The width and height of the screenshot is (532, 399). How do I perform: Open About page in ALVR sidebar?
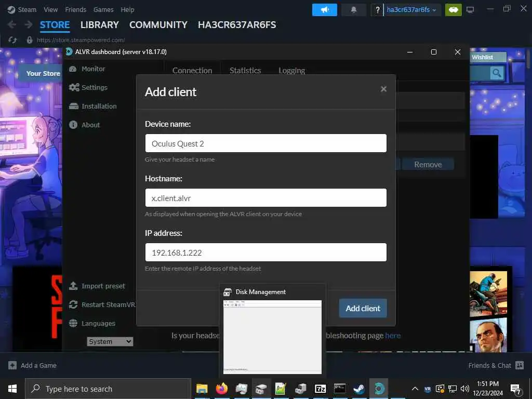coord(85,125)
